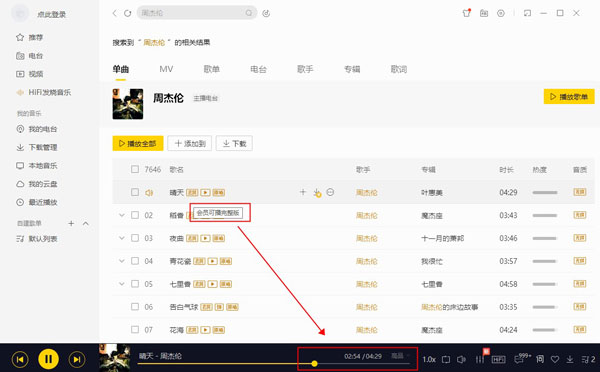Tick the checkbox on row 07 花海

pyautogui.click(x=135, y=330)
